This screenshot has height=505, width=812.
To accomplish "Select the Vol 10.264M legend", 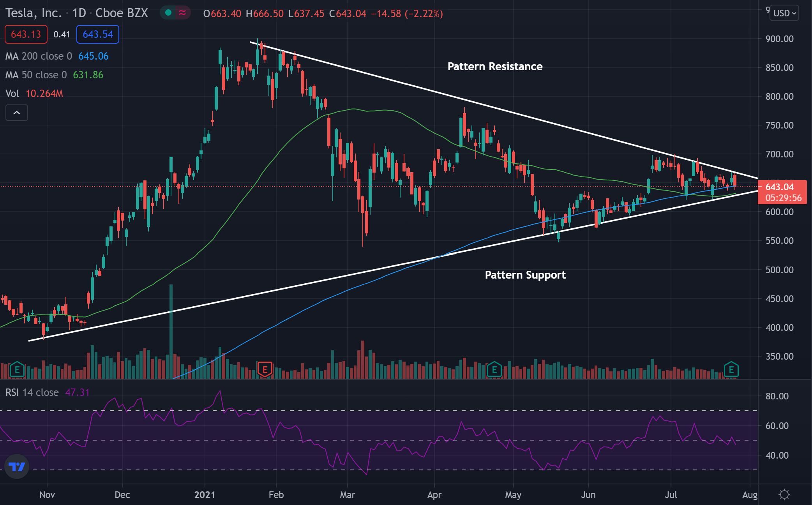I will point(34,94).
